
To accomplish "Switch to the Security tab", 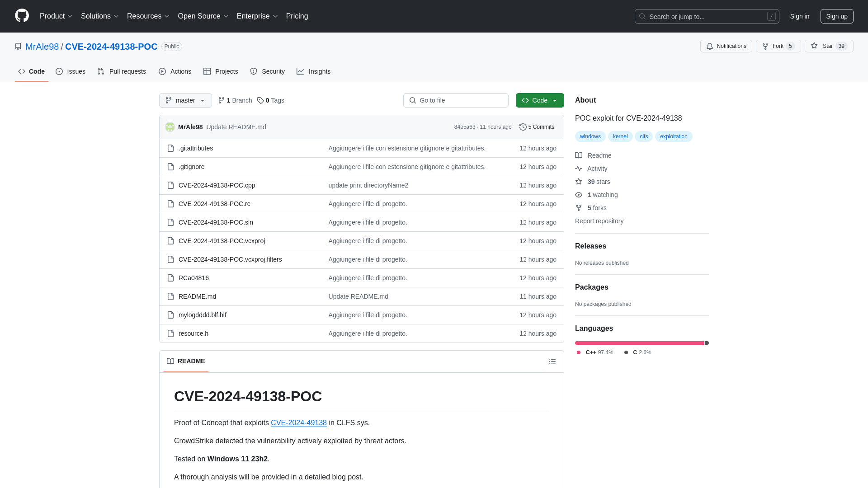I will point(267,71).
